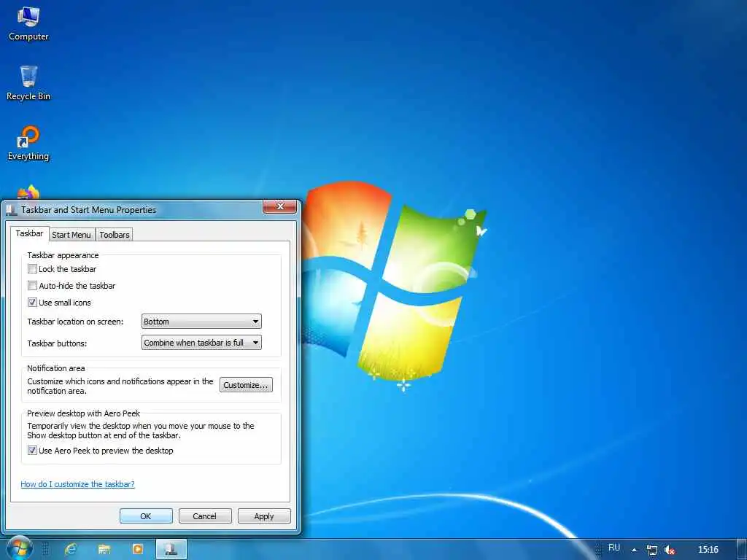
Task: Click the Customize... button
Action: [246, 385]
